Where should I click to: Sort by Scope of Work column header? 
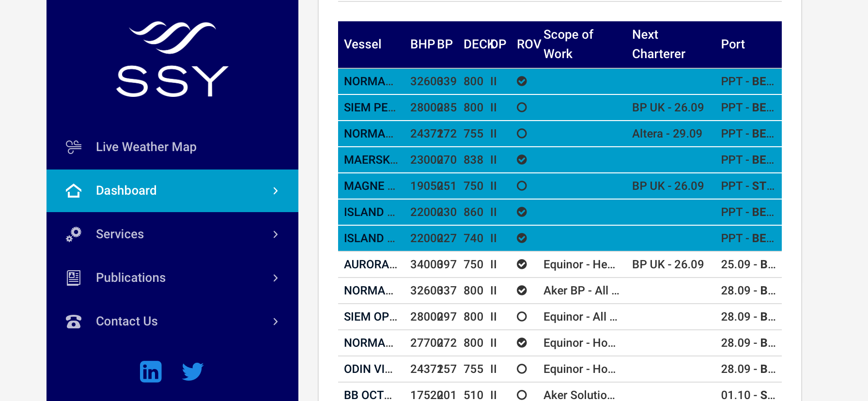click(568, 44)
